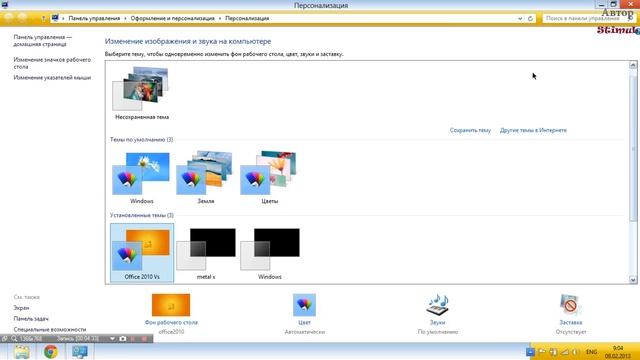Click Оформление и персонализация breadcrumb
This screenshot has width=640, height=360.
click(172, 18)
